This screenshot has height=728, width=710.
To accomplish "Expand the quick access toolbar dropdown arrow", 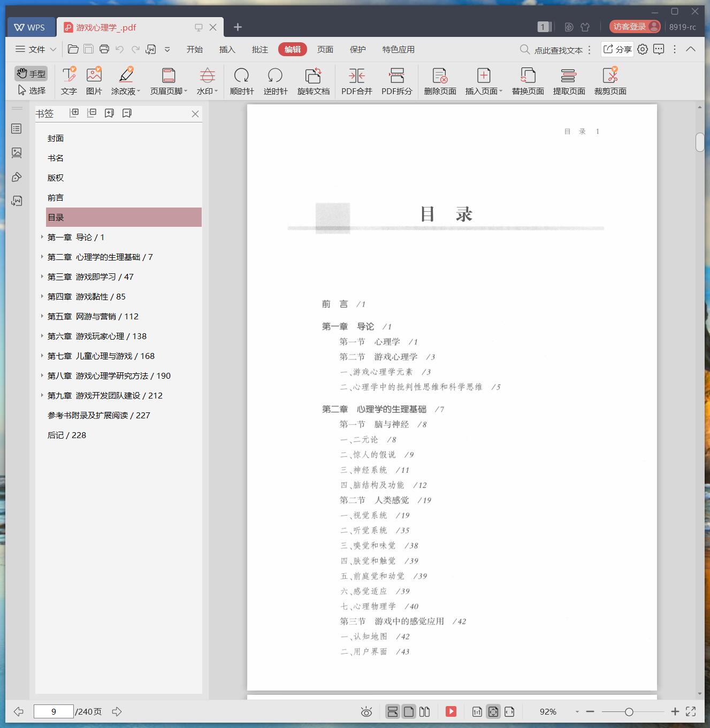I will point(167,49).
